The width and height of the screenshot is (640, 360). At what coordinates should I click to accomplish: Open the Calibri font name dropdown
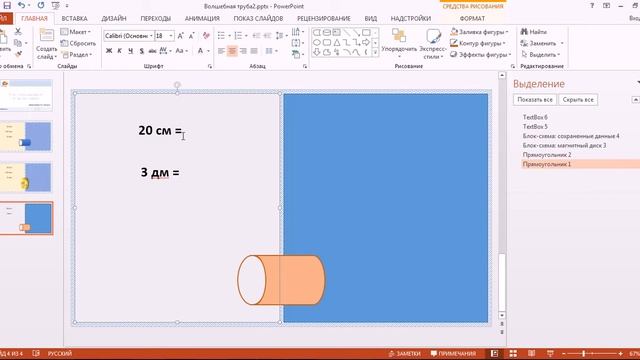tap(151, 36)
